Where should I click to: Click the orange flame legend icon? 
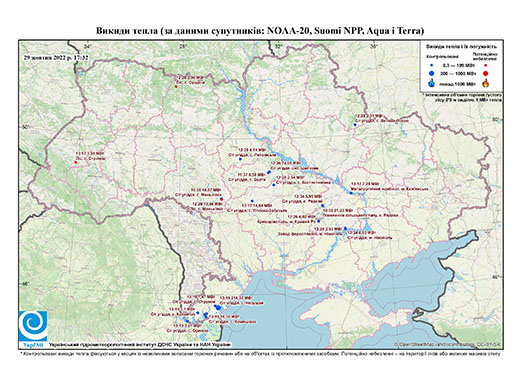coord(486,83)
